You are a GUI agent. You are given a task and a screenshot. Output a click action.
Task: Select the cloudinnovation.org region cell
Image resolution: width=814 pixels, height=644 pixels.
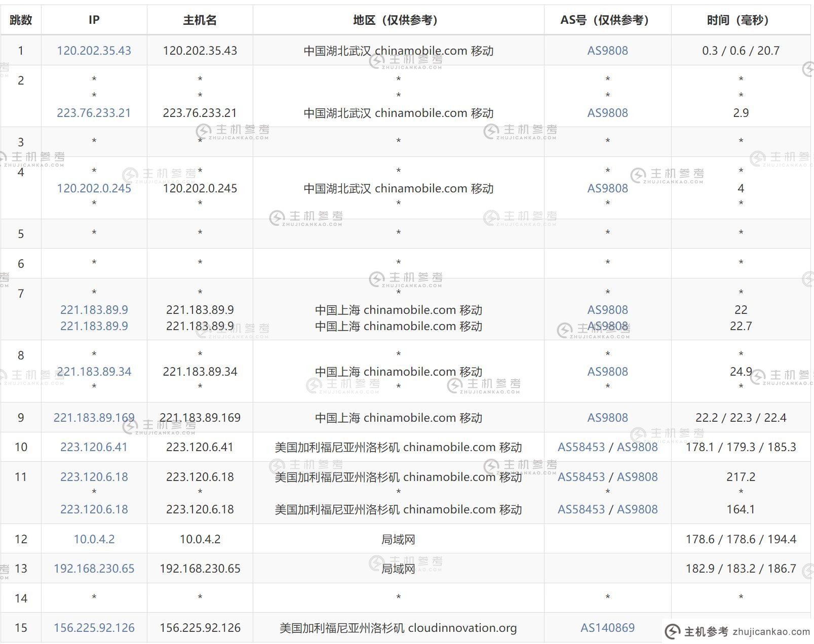tap(398, 628)
